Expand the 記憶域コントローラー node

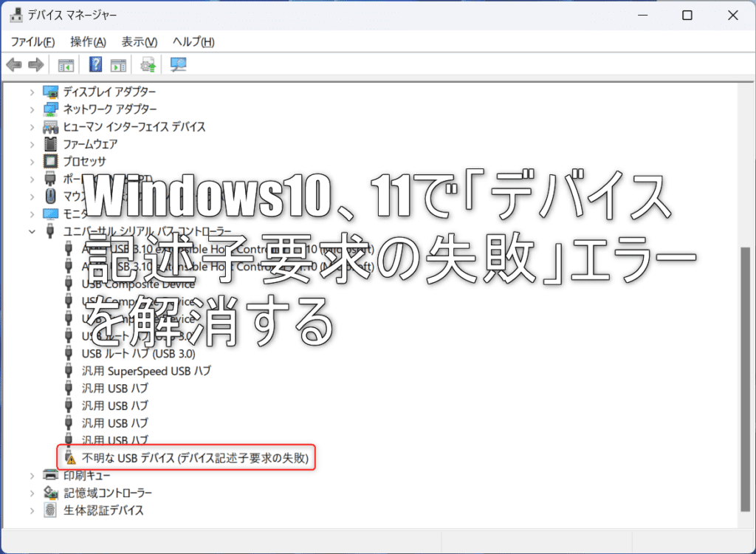click(32, 493)
